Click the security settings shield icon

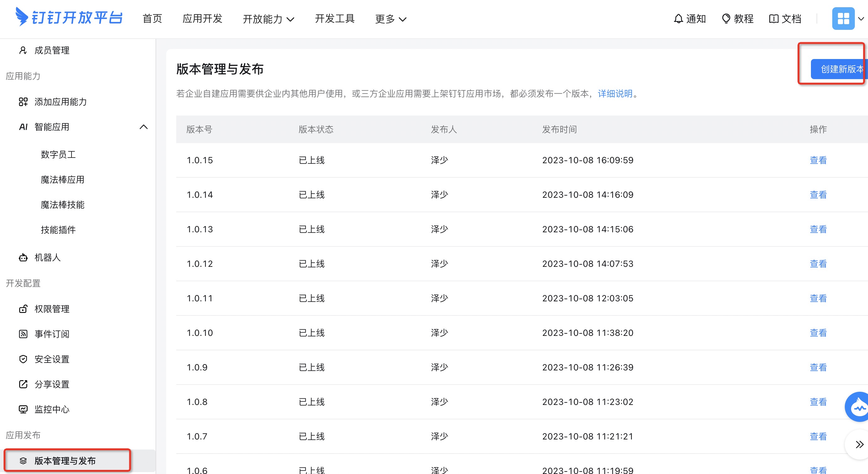[23, 359]
